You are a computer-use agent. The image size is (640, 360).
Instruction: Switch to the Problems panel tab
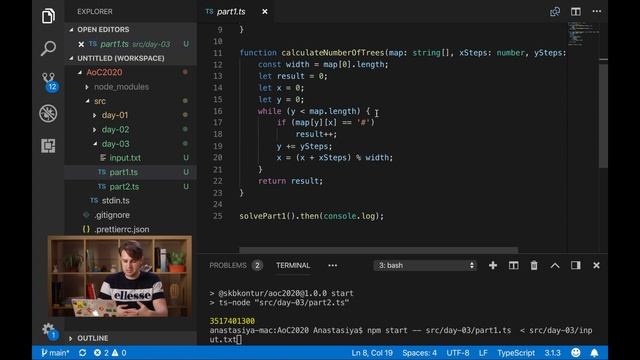(228, 265)
